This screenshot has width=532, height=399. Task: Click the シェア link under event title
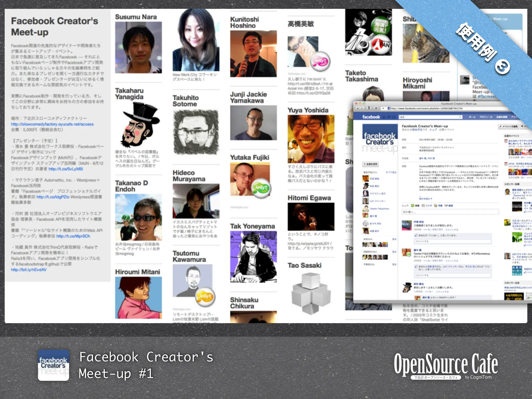coord(433,130)
